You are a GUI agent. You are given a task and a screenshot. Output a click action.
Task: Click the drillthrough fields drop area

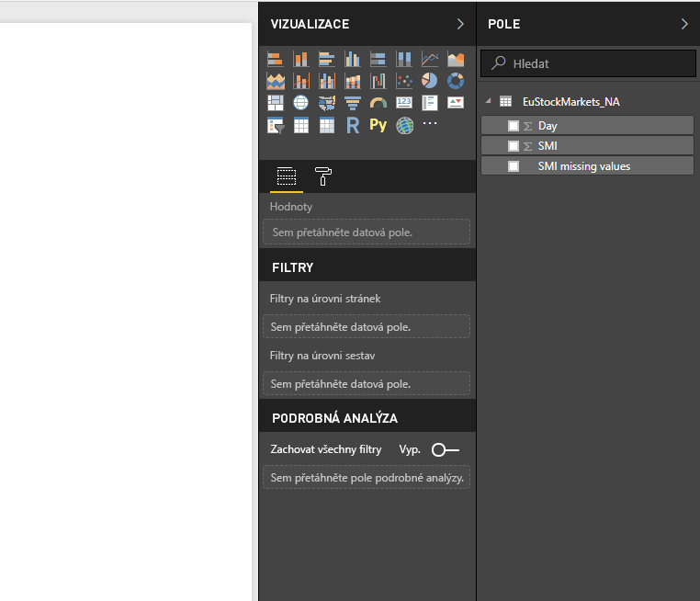point(367,477)
